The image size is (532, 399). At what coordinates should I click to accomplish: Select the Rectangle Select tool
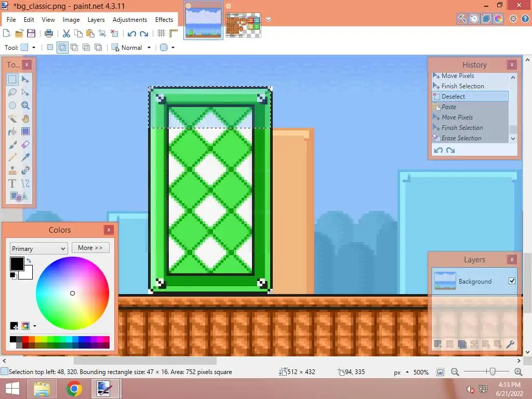pos(12,79)
